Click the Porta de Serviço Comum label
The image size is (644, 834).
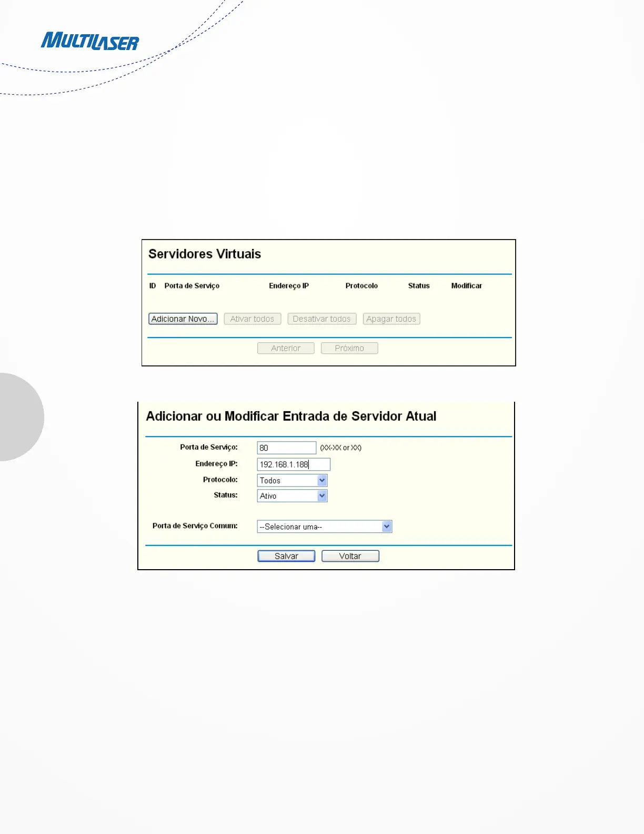coord(195,526)
